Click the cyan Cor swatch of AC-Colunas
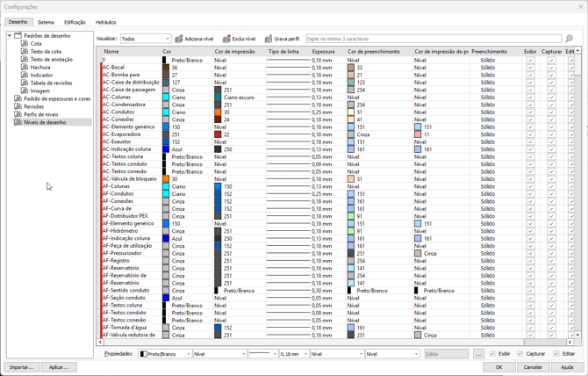Image resolution: width=588 pixels, height=376 pixels. 166,98
